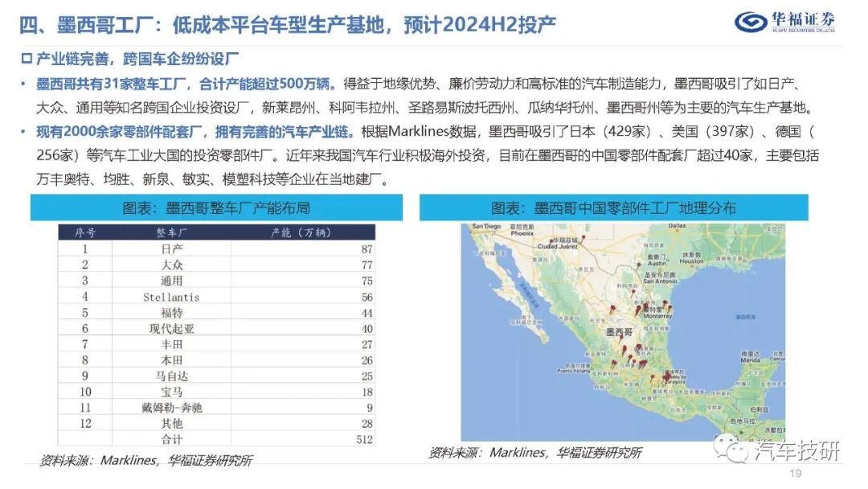Select the 大众 table cell
868x489 pixels.
172,265
